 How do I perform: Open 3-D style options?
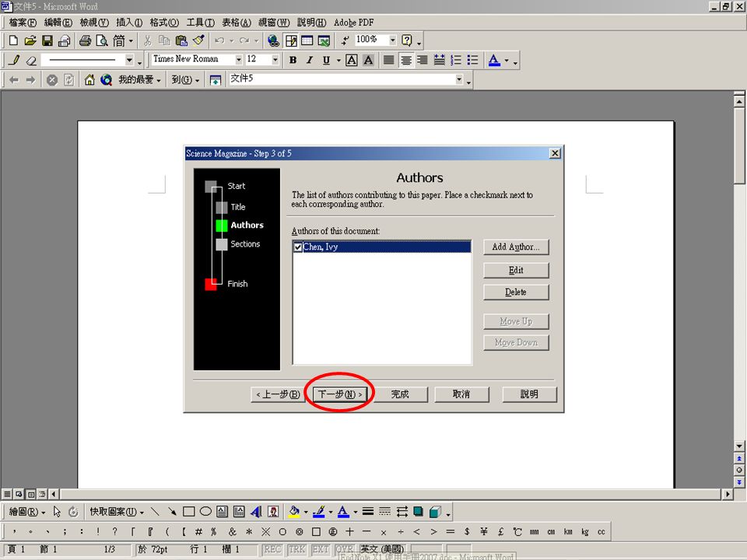pyautogui.click(x=435, y=512)
